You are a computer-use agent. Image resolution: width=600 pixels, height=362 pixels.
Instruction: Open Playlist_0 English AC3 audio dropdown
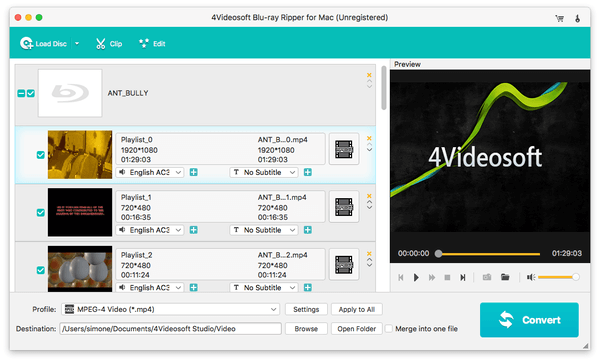click(x=150, y=173)
